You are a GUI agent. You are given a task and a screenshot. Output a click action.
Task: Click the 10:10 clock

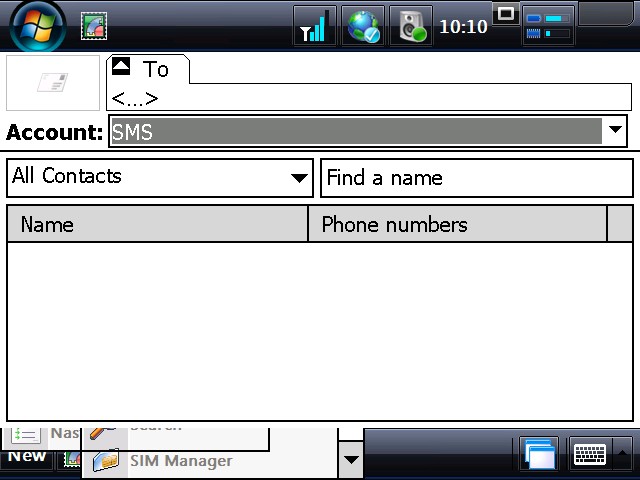coord(463,27)
